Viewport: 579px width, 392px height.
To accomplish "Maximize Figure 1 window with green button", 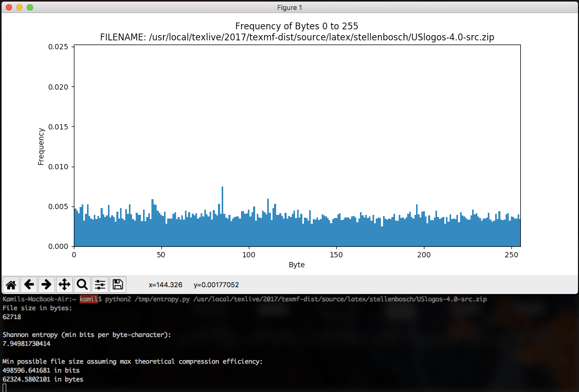I will tap(30, 7).
